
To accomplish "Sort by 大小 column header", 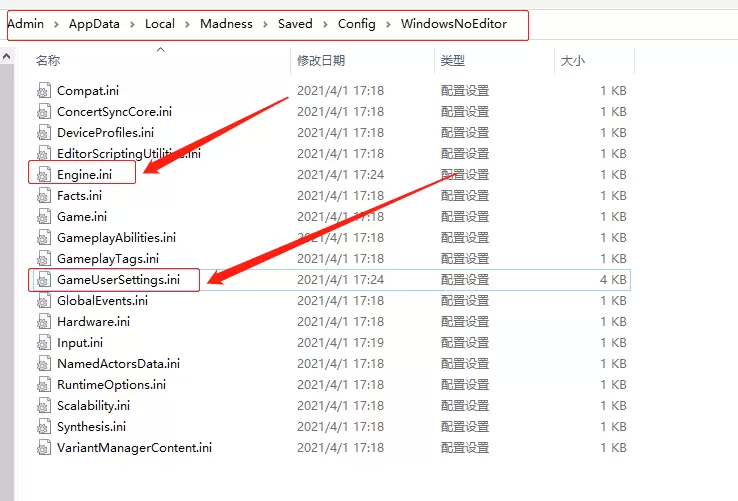I will coord(572,61).
